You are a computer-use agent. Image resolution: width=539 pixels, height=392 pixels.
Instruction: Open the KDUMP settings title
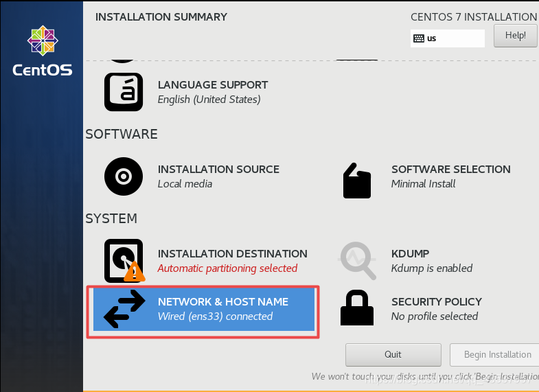pyautogui.click(x=410, y=253)
